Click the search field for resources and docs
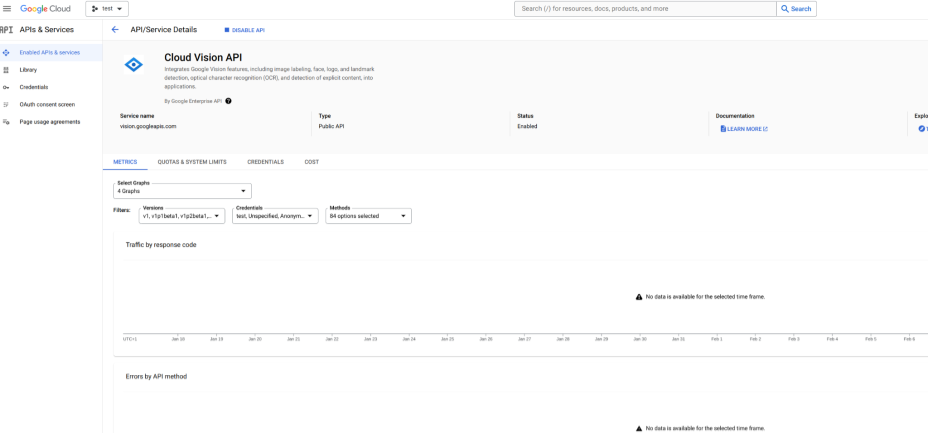Image resolution: width=928 pixels, height=433 pixels. click(645, 9)
